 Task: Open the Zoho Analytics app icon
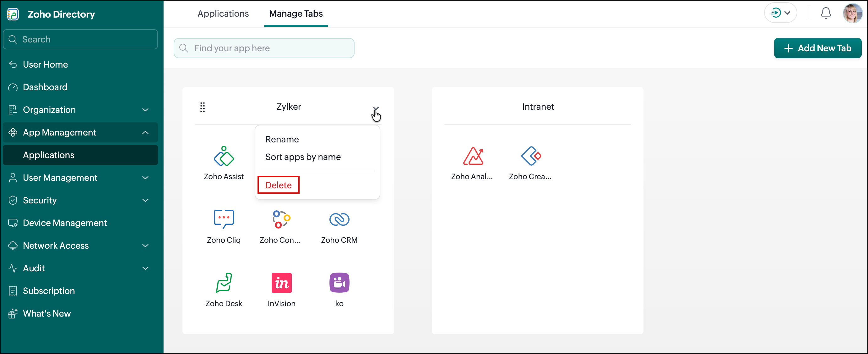tap(473, 156)
